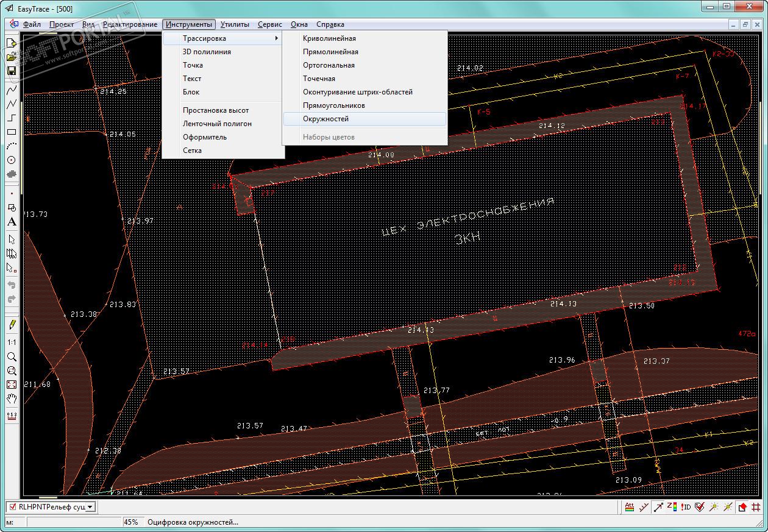This screenshot has width=768, height=532.
Task: Select the Text (A) tool
Action: [x=11, y=222]
